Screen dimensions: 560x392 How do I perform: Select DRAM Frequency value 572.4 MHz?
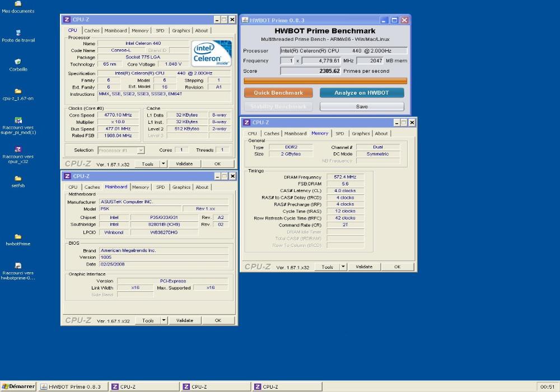(345, 177)
